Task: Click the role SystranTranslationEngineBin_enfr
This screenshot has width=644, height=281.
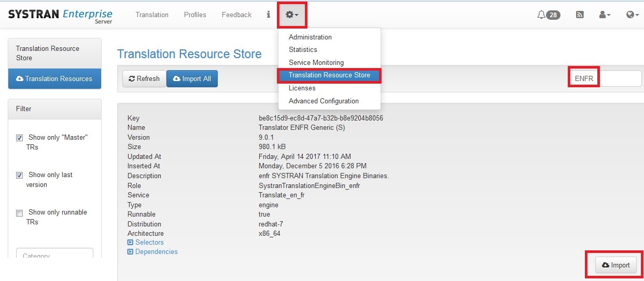Action: (x=309, y=185)
